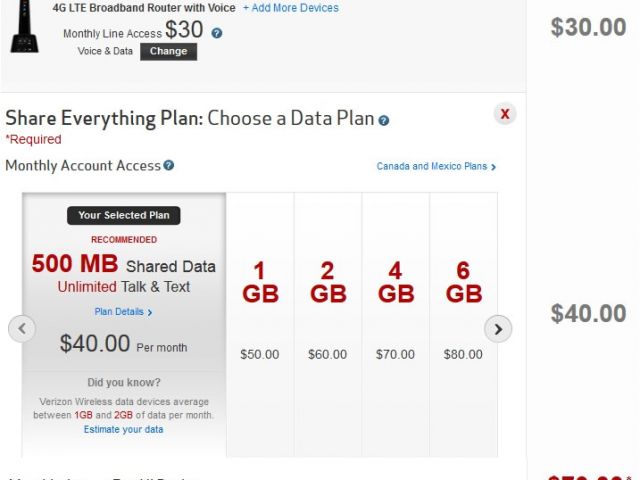
Task: Close the Share Everything Plan panel with red X
Action: point(505,114)
